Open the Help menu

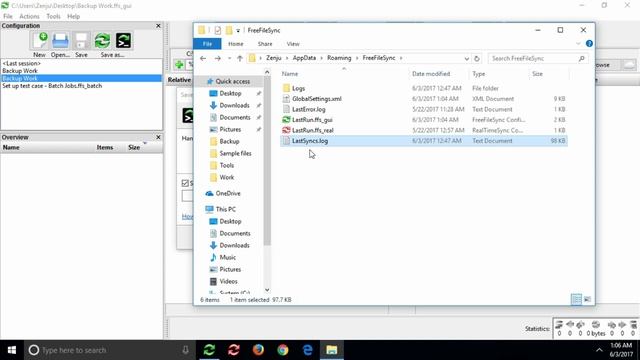73,16
